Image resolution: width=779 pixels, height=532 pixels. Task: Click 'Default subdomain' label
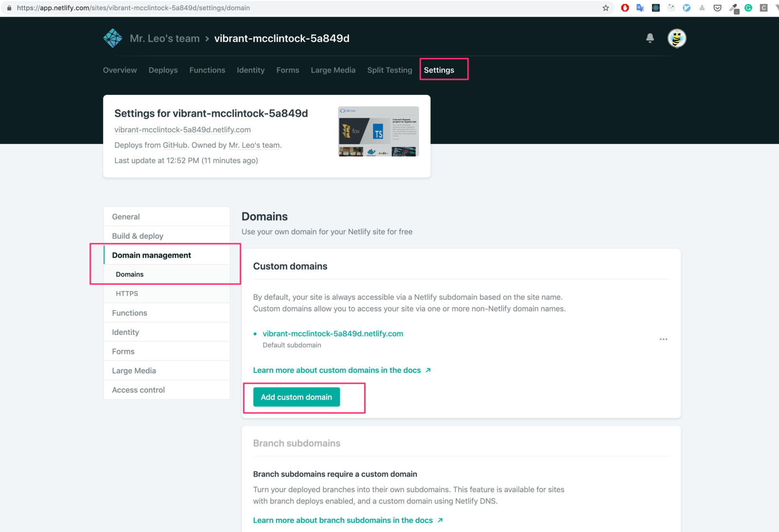pos(292,345)
